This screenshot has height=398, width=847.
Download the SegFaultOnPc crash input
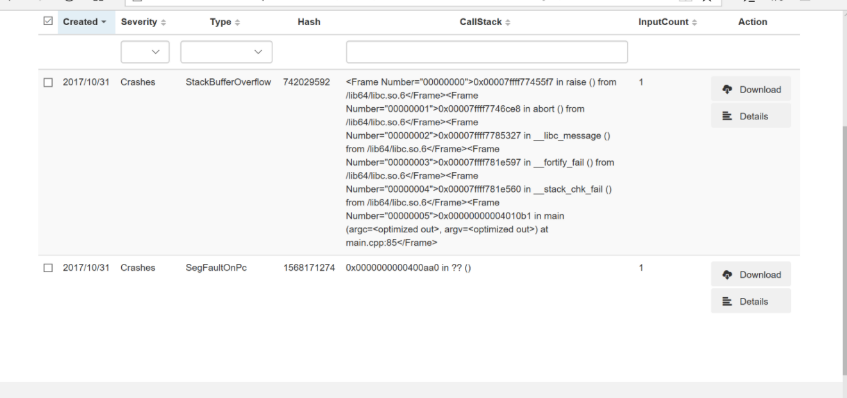tap(751, 274)
